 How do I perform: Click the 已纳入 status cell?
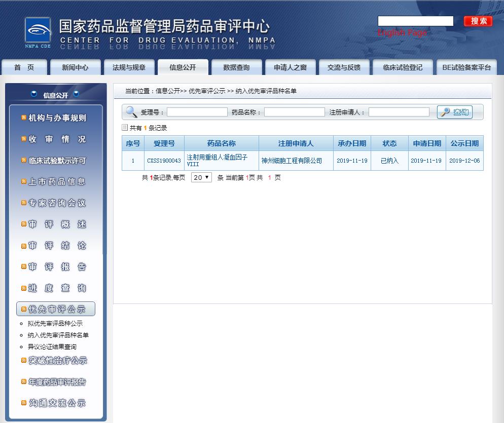[x=389, y=161]
